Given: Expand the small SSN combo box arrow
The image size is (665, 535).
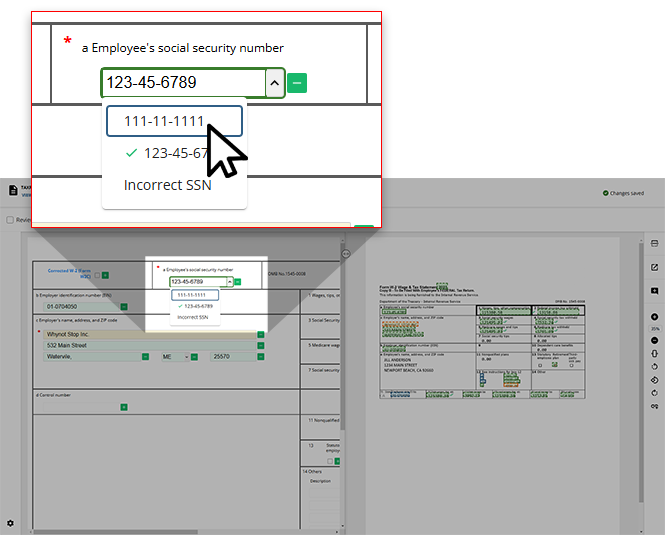Looking at the screenshot, I should [x=229, y=282].
